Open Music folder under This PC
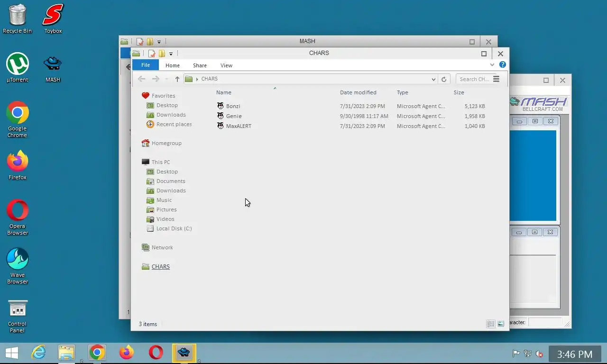The image size is (607, 364). pos(164,200)
